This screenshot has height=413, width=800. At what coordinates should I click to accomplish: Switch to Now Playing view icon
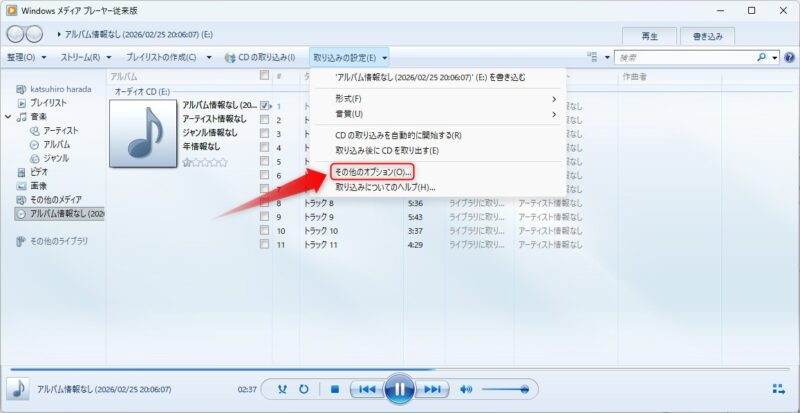click(778, 389)
